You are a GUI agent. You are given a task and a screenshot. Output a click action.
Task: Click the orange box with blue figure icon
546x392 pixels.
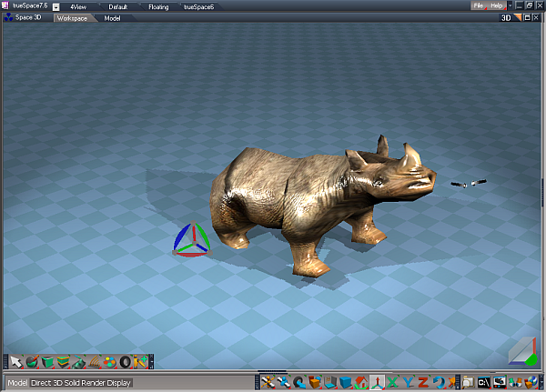point(315,382)
